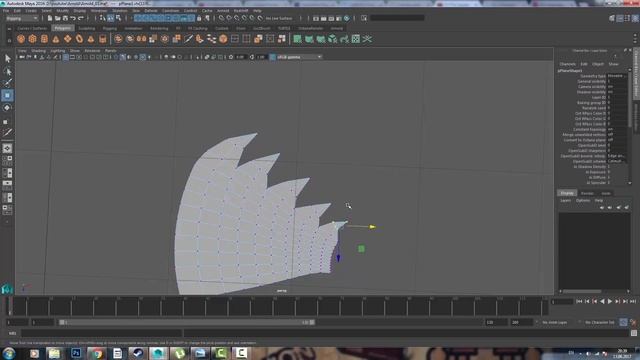Screen dimensions: 640x360
Task: Click the last green shelf icon with crossed lines
Action: (x=367, y=39)
